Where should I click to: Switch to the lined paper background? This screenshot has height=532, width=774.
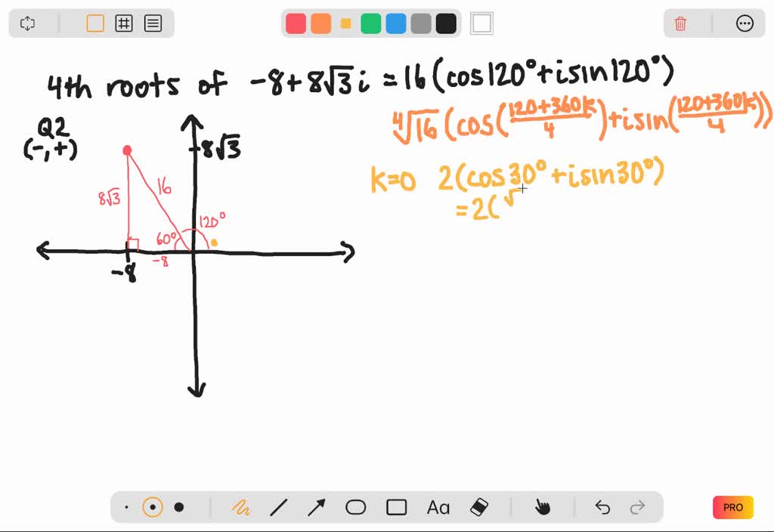pos(153,23)
